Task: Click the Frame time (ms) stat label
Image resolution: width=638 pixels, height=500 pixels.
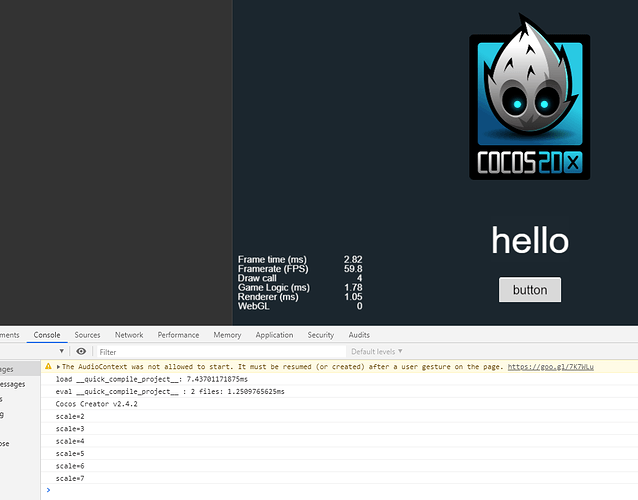Action: 272,260
